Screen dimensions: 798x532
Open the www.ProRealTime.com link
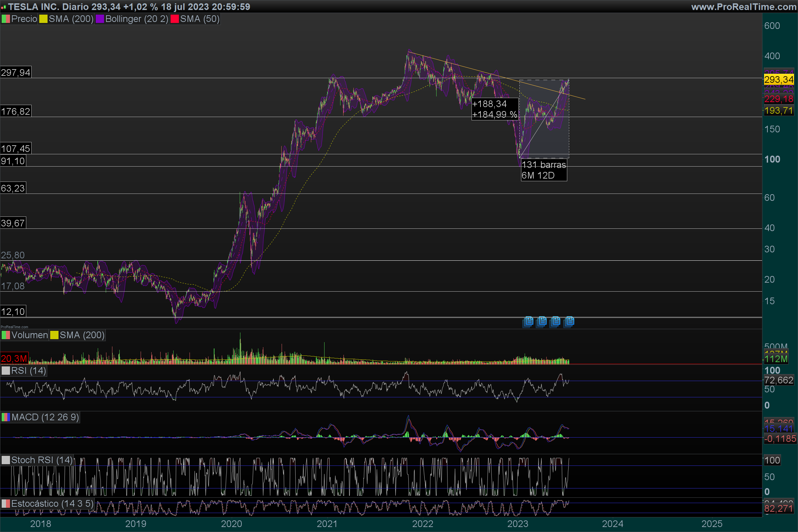pos(744,7)
